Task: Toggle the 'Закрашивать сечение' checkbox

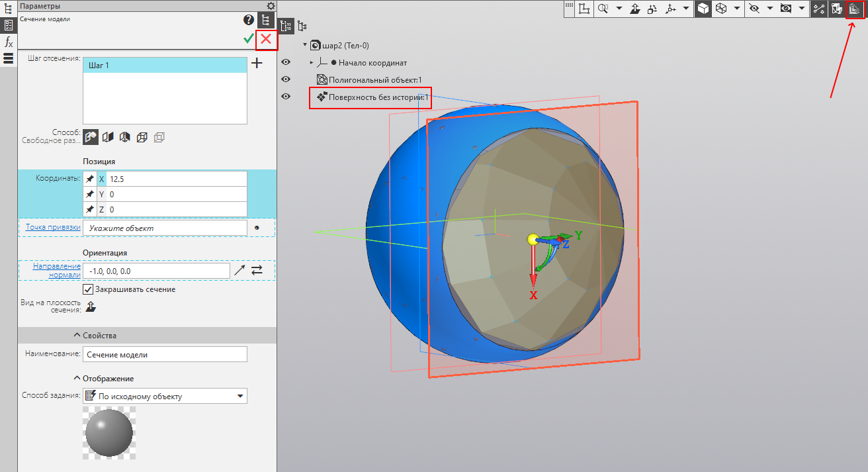Action: tap(87, 289)
